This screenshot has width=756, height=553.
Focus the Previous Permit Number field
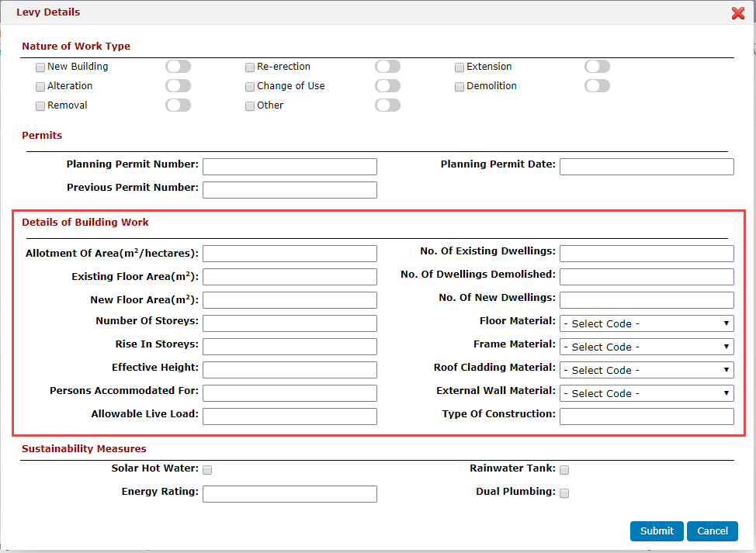click(x=290, y=190)
